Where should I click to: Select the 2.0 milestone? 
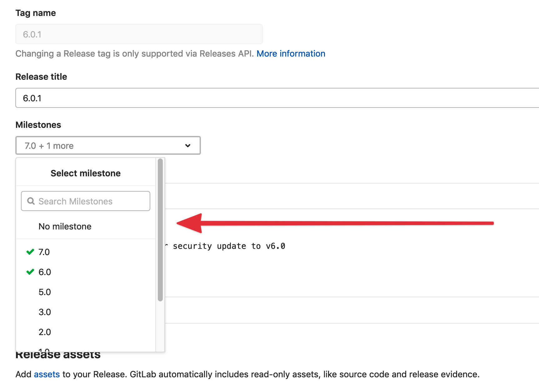(x=45, y=332)
